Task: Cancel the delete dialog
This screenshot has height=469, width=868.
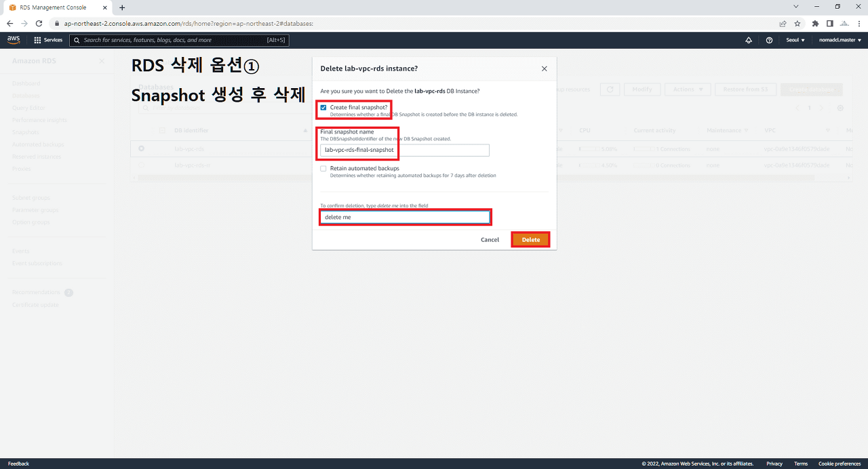Action: tap(490, 240)
